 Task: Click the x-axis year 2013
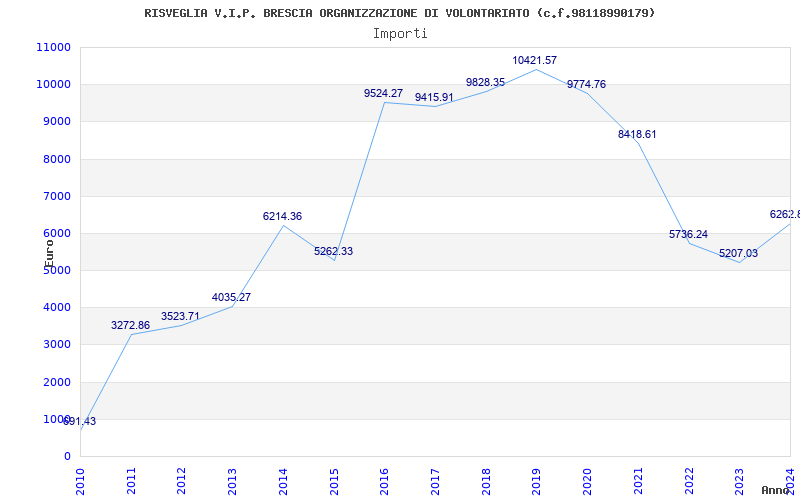pos(233,481)
